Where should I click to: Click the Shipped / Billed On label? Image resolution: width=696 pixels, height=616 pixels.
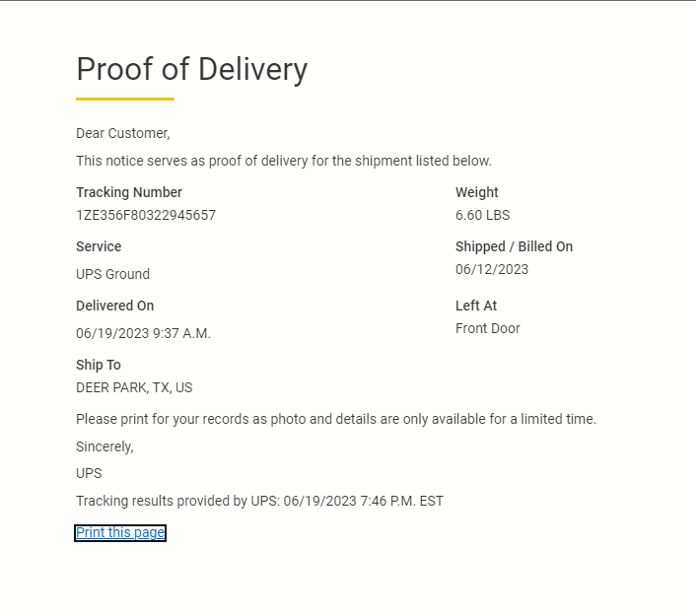coord(514,246)
